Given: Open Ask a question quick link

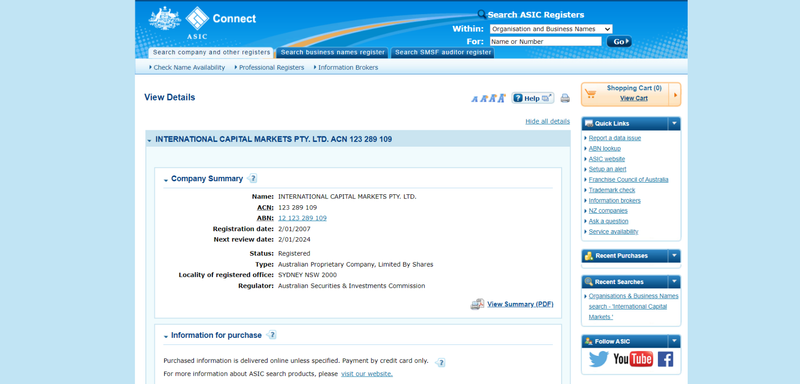Looking at the screenshot, I should point(608,221).
